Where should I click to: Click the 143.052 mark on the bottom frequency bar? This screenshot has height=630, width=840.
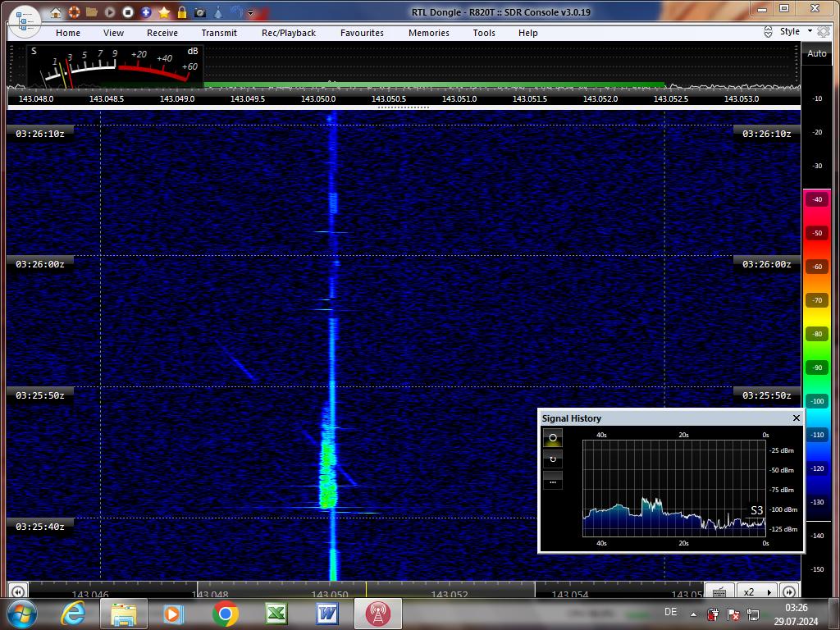450,594
